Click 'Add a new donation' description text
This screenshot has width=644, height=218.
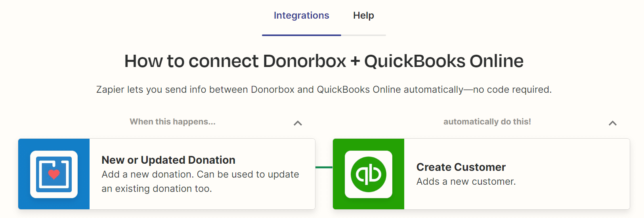(x=200, y=182)
